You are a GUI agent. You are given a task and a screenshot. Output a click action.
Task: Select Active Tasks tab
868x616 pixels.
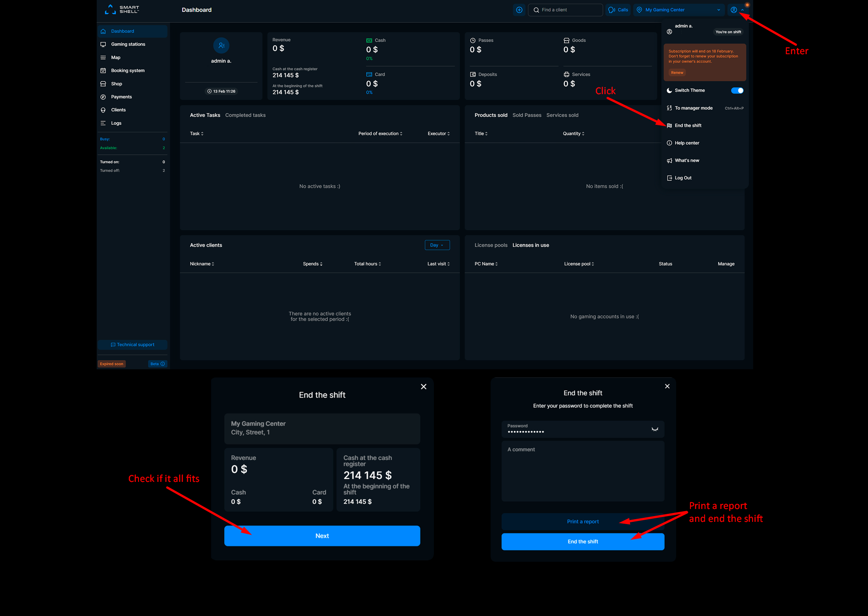click(205, 115)
